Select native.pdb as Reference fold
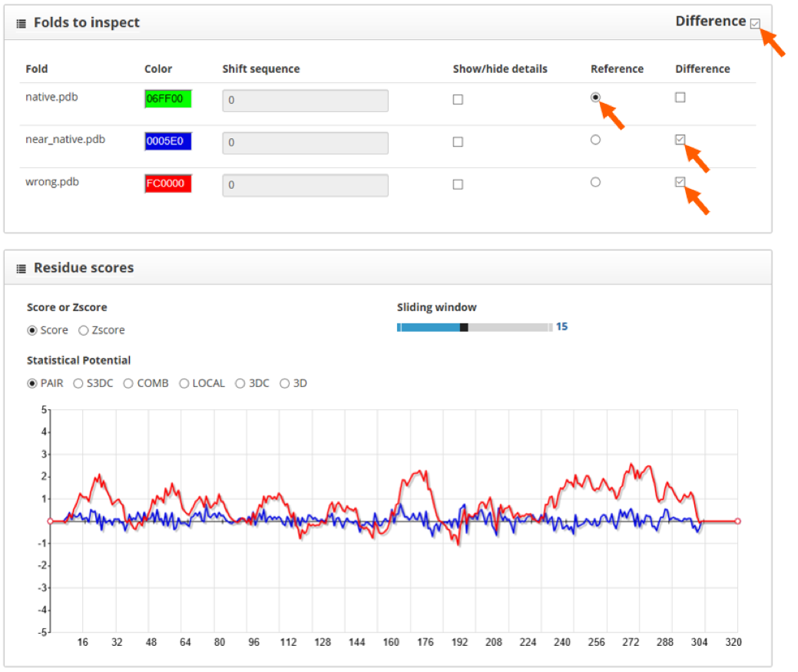Screen dimensions: 798x672 pos(595,98)
